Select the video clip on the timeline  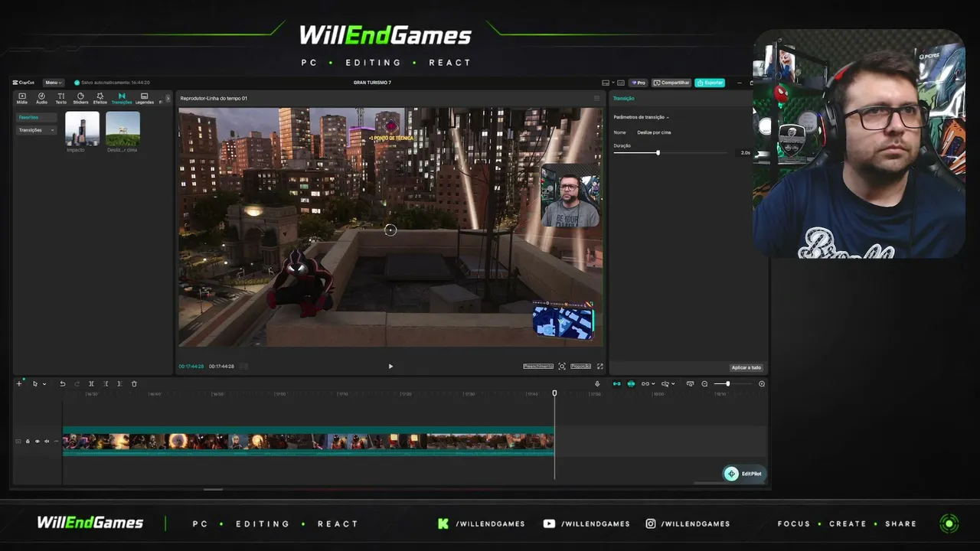(308, 442)
